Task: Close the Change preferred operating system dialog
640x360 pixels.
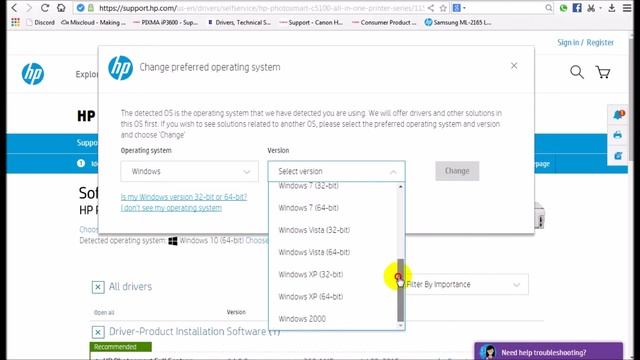Action: coord(514,66)
